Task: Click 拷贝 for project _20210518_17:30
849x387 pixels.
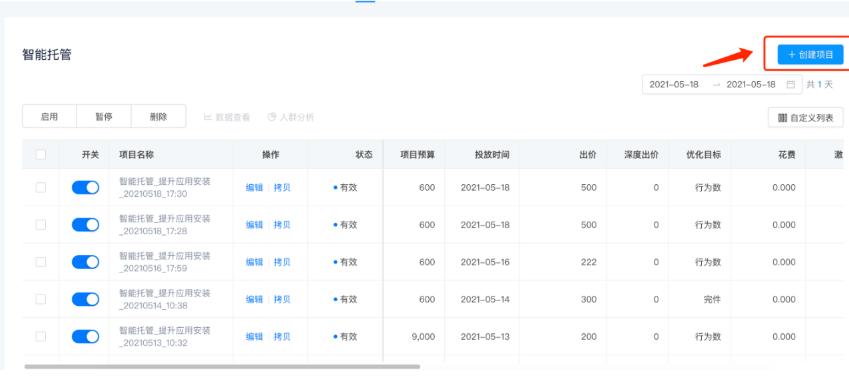Action: click(282, 188)
